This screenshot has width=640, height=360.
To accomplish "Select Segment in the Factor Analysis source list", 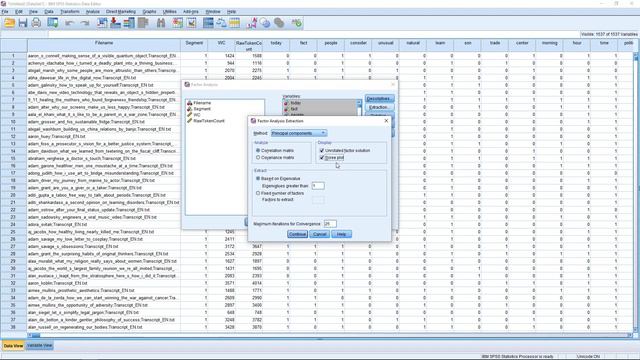I will tap(202, 109).
